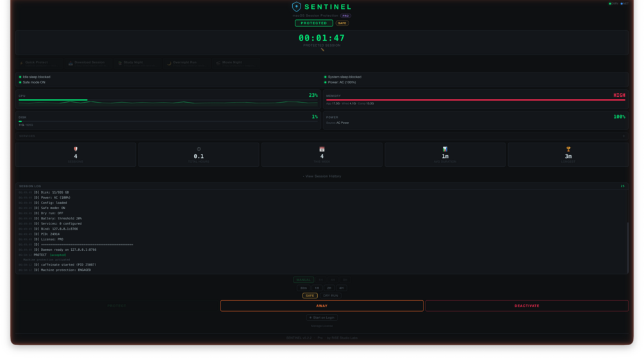Select the MANUAL duration mode
The image size is (644, 358).
(x=304, y=280)
